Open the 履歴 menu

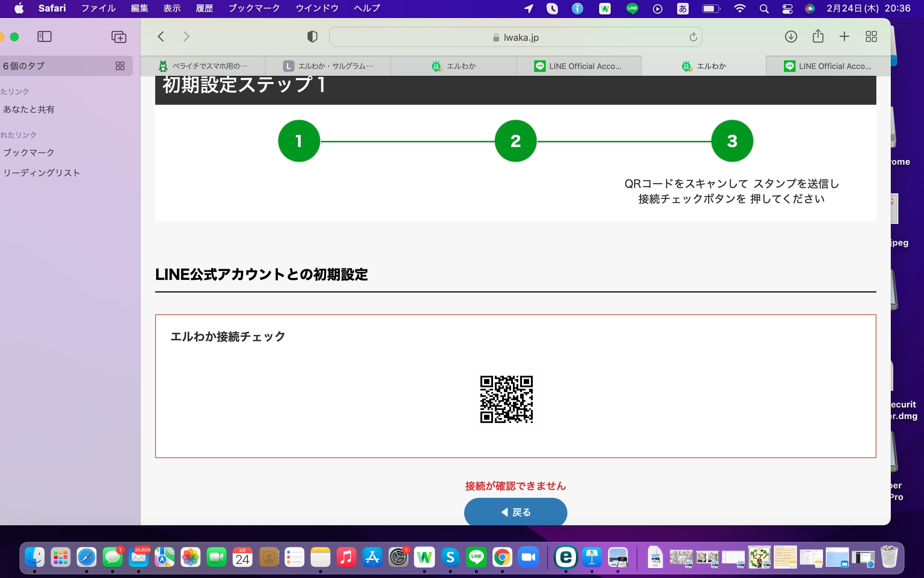click(x=204, y=8)
